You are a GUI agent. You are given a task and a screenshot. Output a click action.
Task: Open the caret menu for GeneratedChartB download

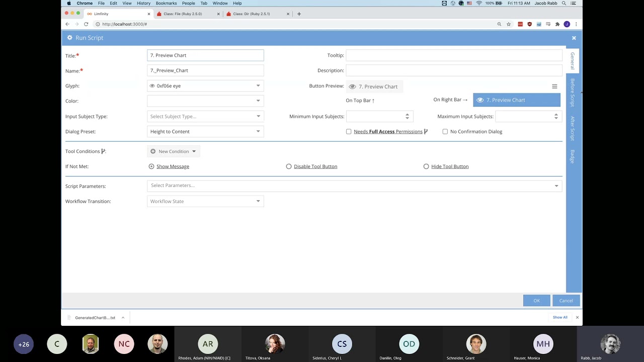pos(123,318)
